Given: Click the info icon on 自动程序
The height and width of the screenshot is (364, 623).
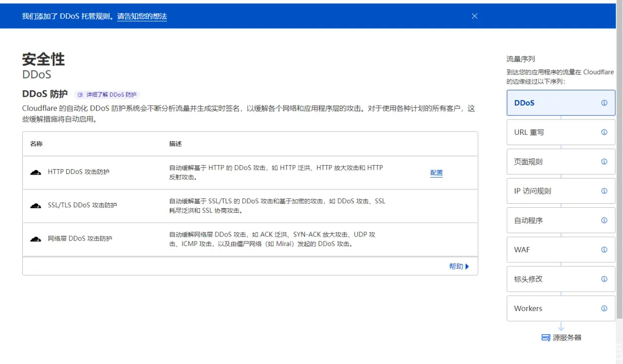Looking at the screenshot, I should 604,220.
